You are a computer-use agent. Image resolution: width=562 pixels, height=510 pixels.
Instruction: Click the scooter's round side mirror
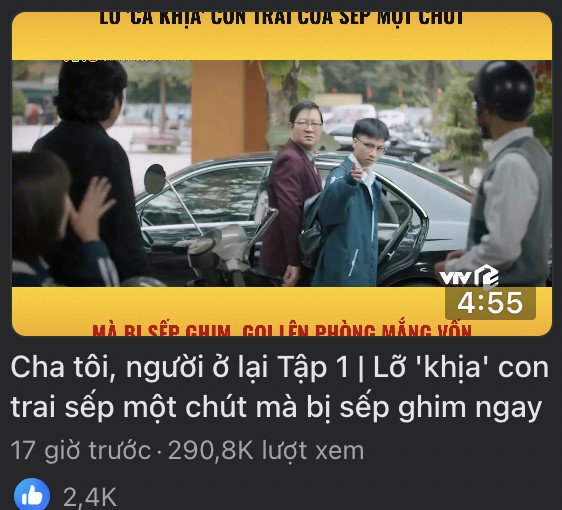pyautogui.click(x=155, y=179)
